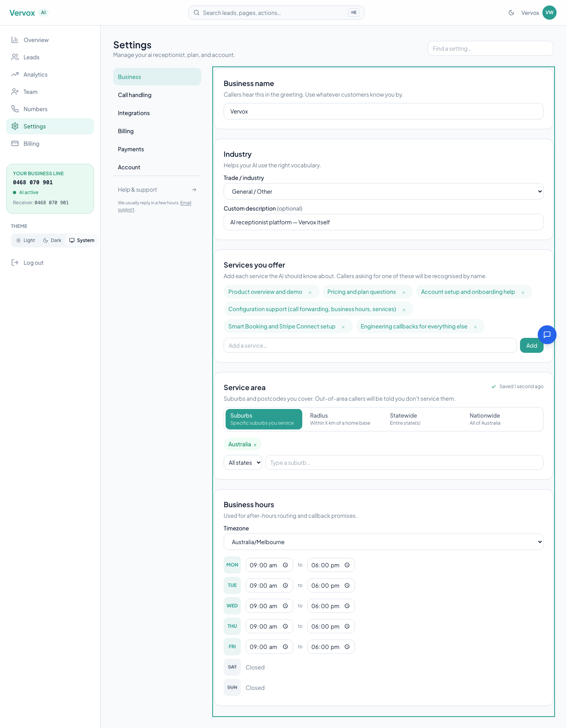This screenshot has width=566, height=728.
Task: Click the Add service button
Action: tap(531, 346)
